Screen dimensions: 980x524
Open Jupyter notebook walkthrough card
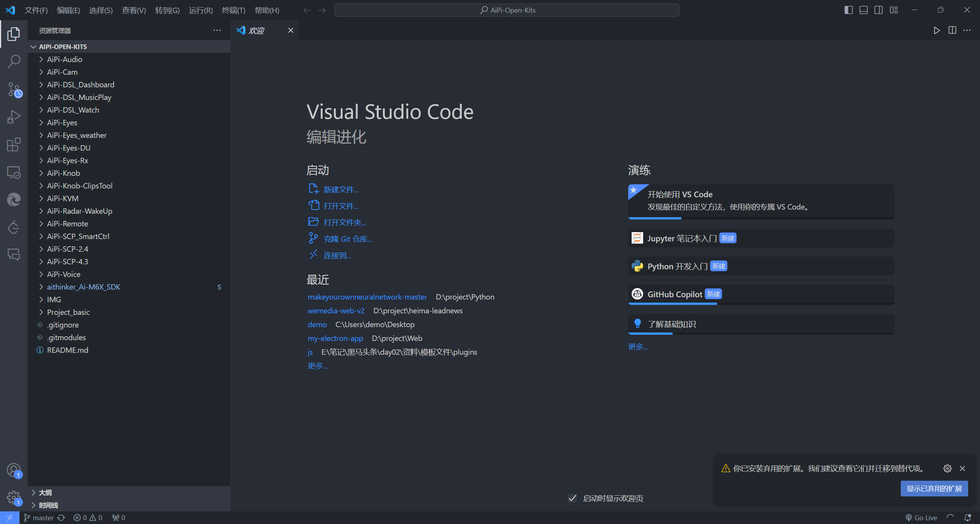point(761,238)
